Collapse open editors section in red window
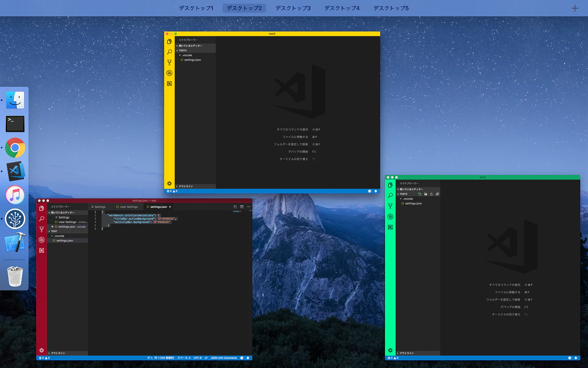The image size is (588, 368). click(x=68, y=213)
